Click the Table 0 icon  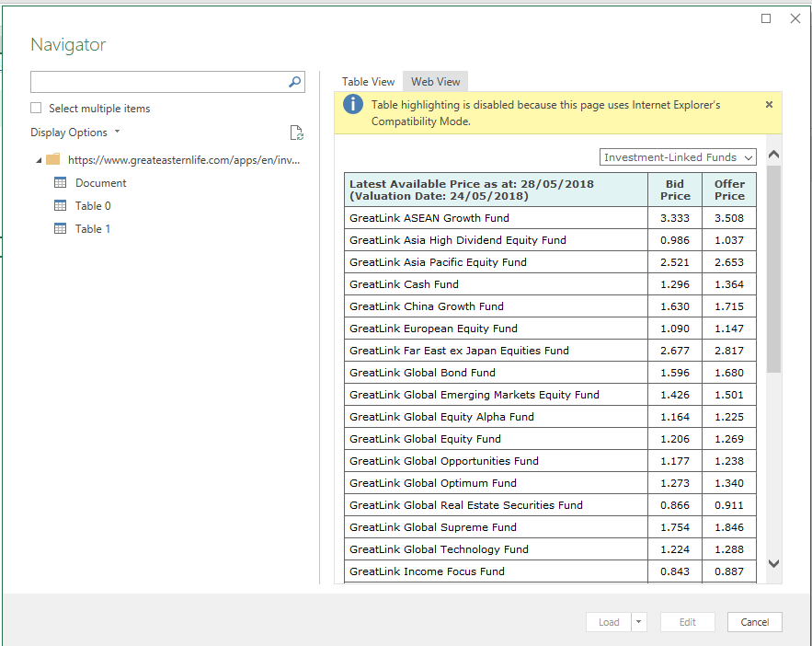pos(60,205)
